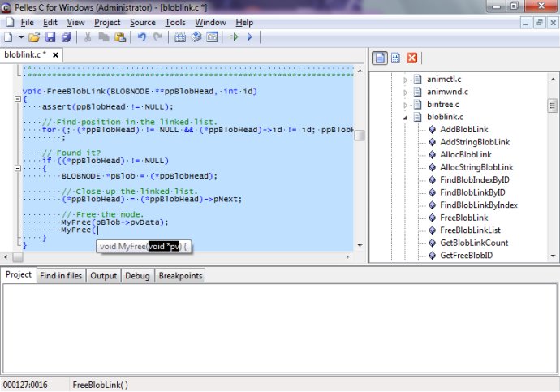Screen dimensions: 560x392
Task: Open a file with the folder icon
Action: tap(34, 37)
